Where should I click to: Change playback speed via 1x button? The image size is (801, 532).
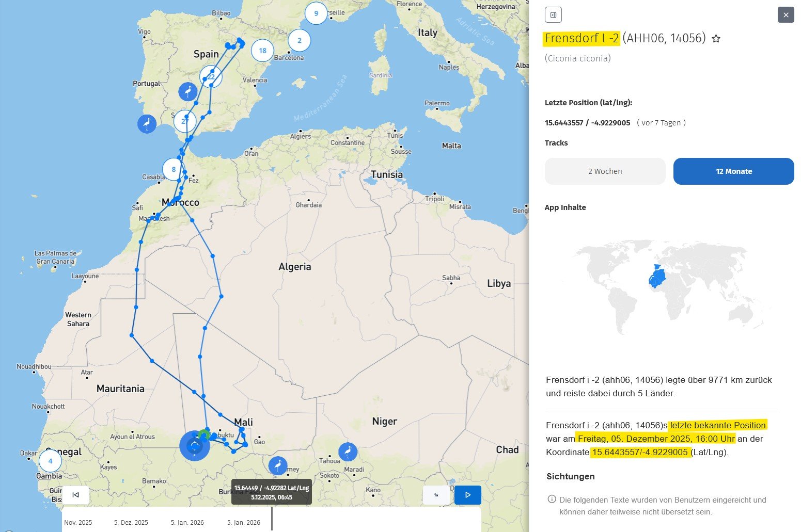pos(436,495)
